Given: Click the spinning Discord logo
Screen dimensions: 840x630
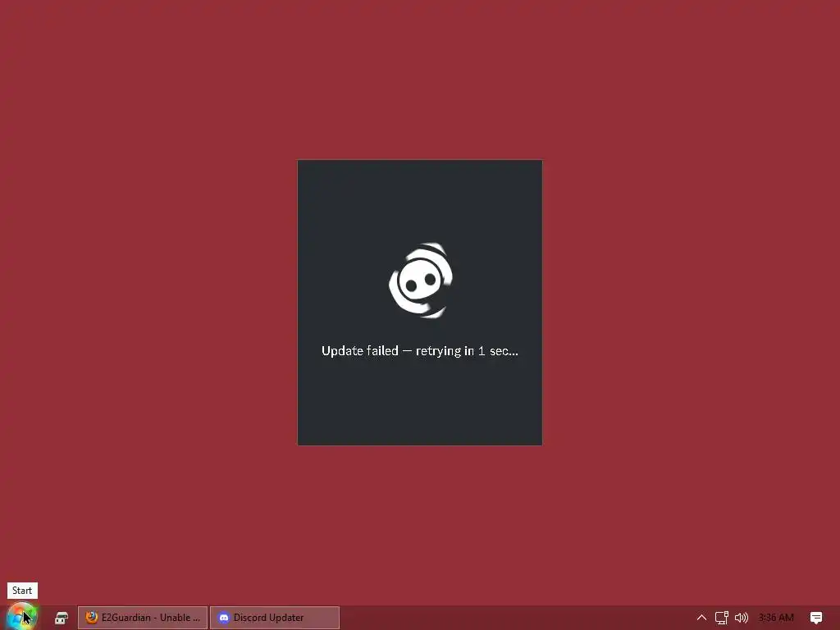Looking at the screenshot, I should 421,281.
